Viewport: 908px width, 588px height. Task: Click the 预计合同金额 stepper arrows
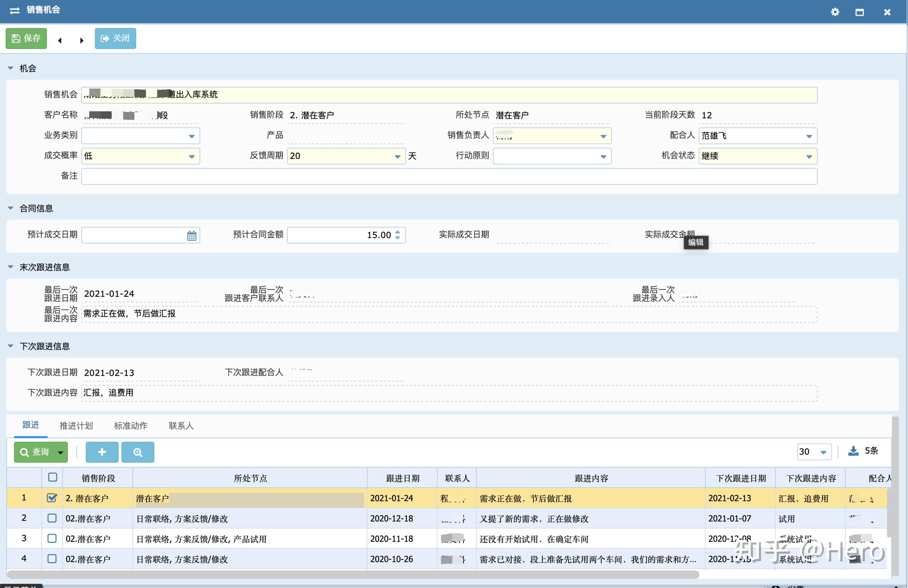398,234
